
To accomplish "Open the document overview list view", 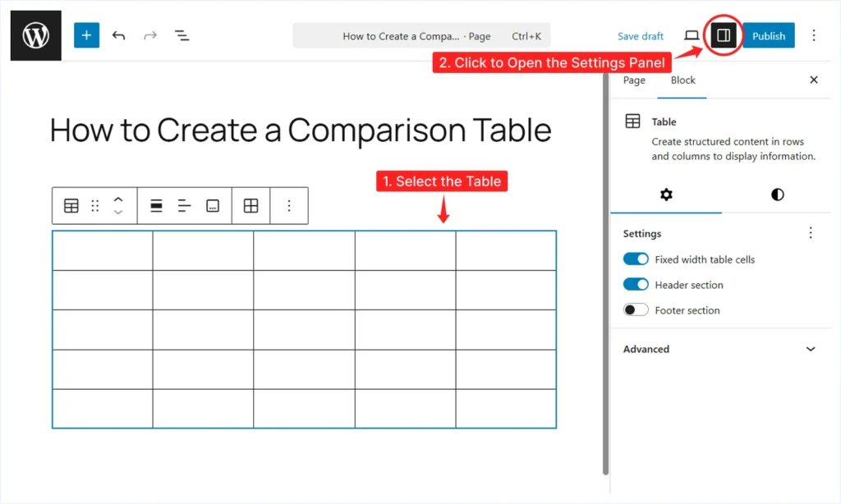I will (182, 36).
